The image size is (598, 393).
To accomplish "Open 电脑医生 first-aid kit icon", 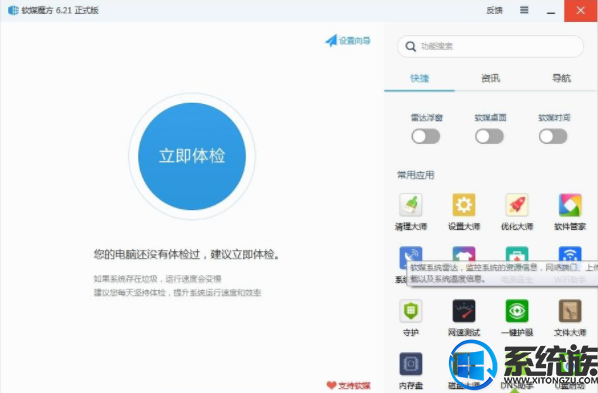I will [x=517, y=254].
